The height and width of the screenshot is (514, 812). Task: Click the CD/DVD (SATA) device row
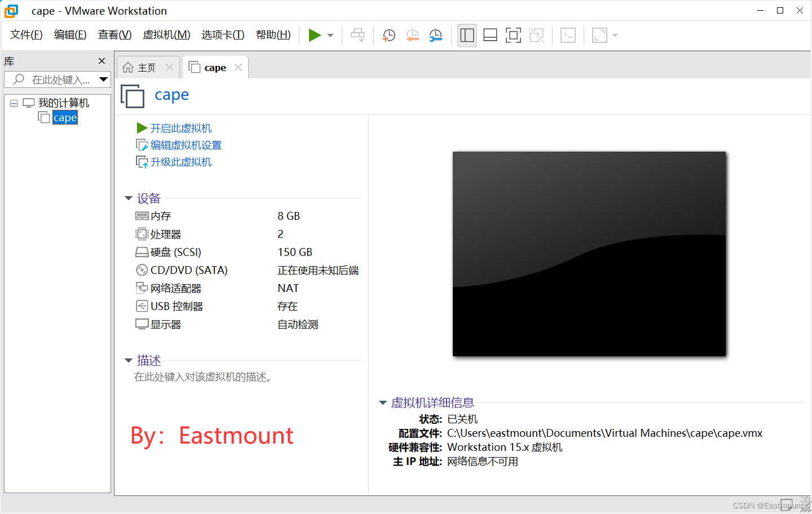(247, 270)
